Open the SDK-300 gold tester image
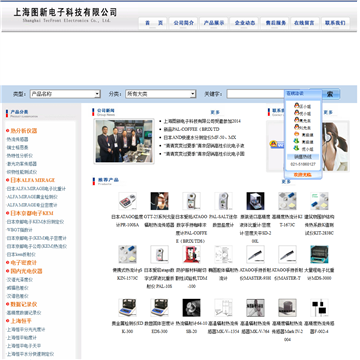 tap(127, 308)
